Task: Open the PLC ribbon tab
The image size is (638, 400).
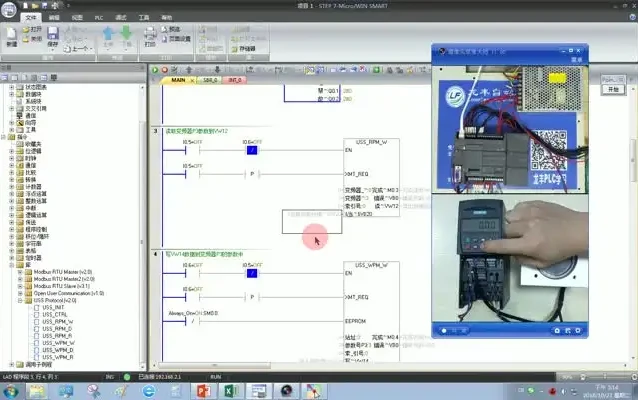Action: point(97,17)
